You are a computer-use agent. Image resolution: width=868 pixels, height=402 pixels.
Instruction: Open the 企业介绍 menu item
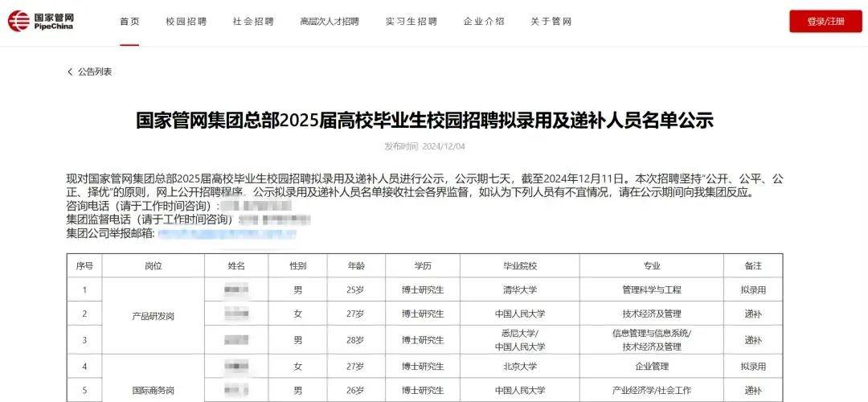click(484, 22)
